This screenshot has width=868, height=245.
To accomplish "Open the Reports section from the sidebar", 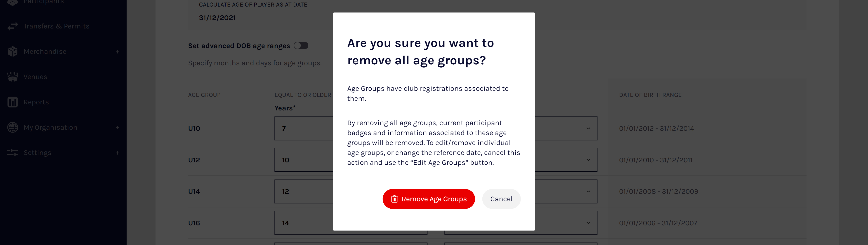I will pyautogui.click(x=36, y=102).
